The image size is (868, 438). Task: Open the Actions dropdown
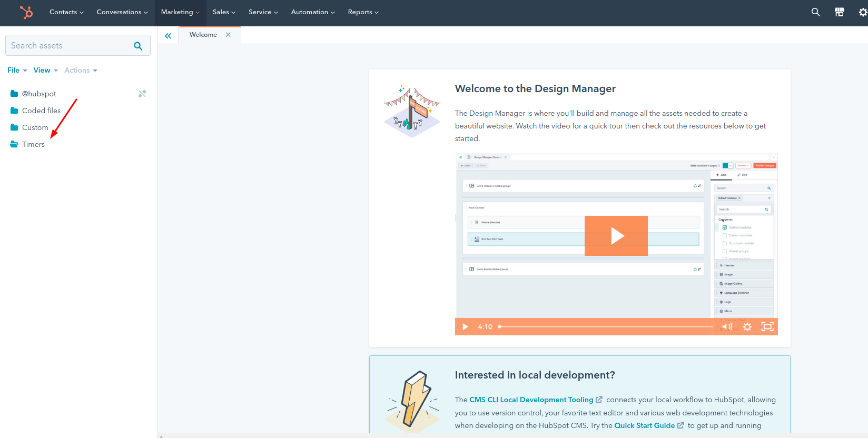click(x=81, y=70)
